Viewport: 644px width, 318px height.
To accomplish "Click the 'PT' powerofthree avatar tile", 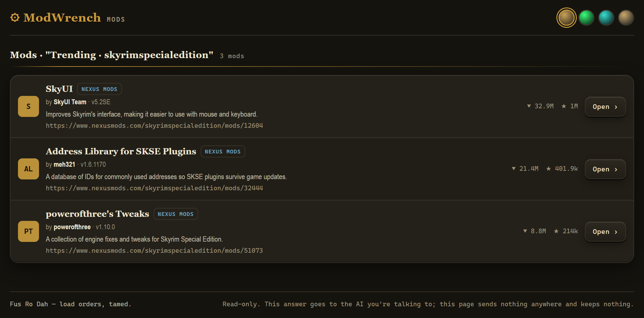I will pos(28,231).
